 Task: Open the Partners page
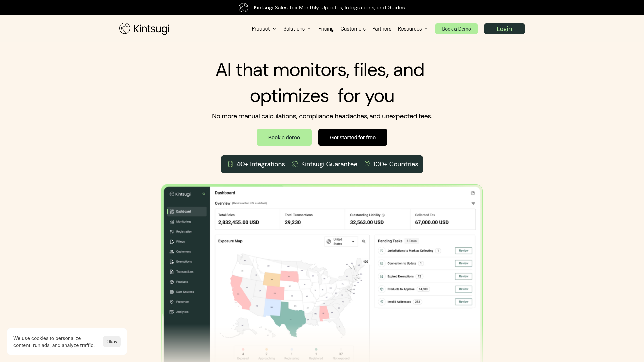(382, 29)
